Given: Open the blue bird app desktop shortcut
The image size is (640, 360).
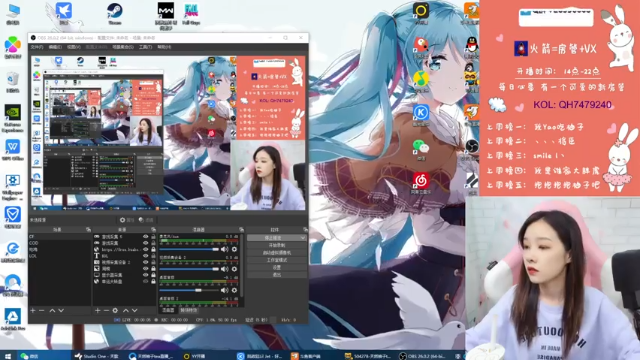Looking at the screenshot, I should 64,13.
